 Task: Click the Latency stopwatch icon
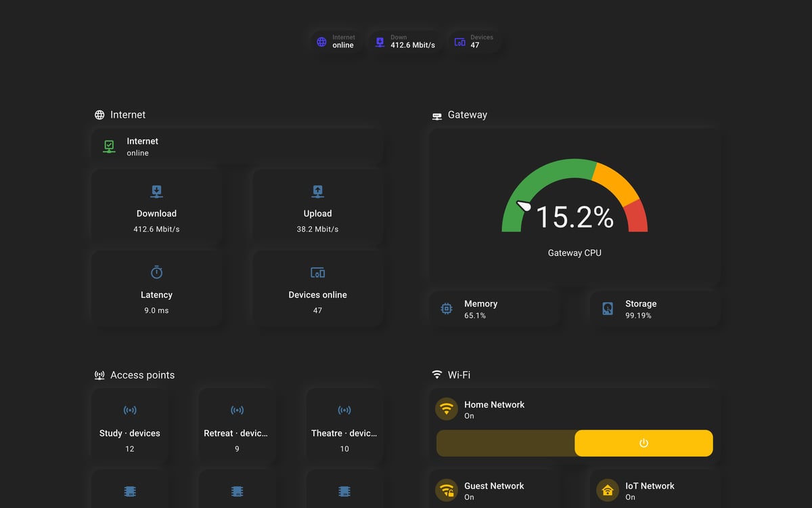tap(156, 272)
